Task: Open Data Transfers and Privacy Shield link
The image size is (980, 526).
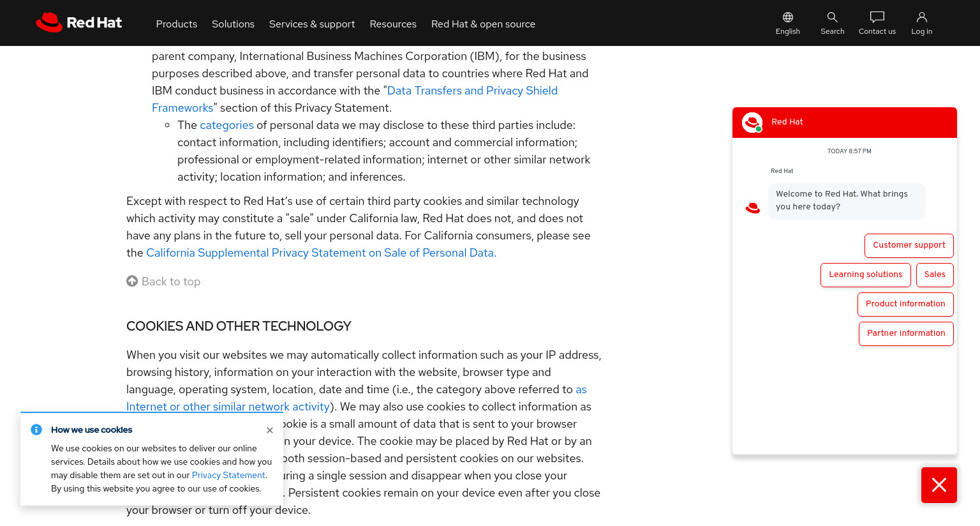Action: [472, 91]
